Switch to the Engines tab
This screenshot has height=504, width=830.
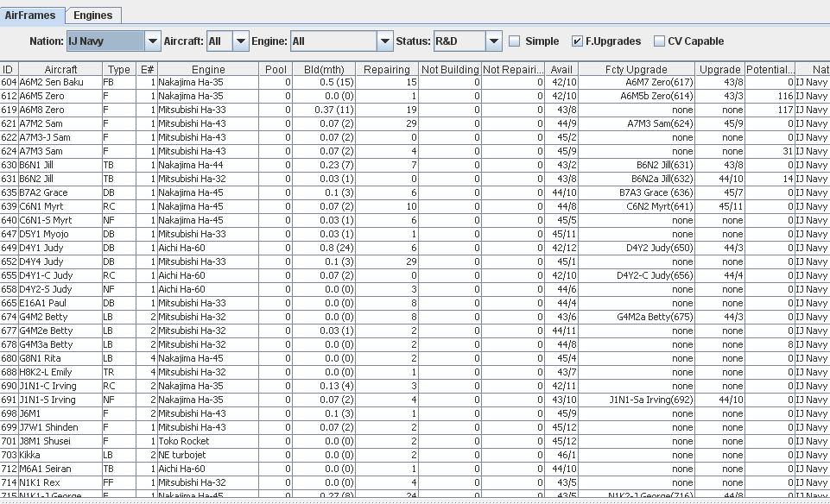coord(93,16)
